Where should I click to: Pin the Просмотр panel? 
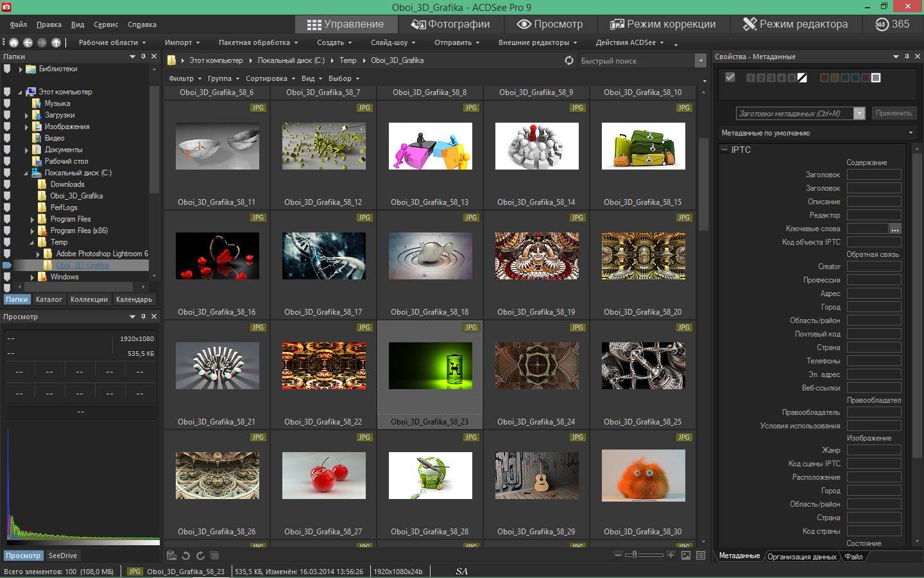143,317
